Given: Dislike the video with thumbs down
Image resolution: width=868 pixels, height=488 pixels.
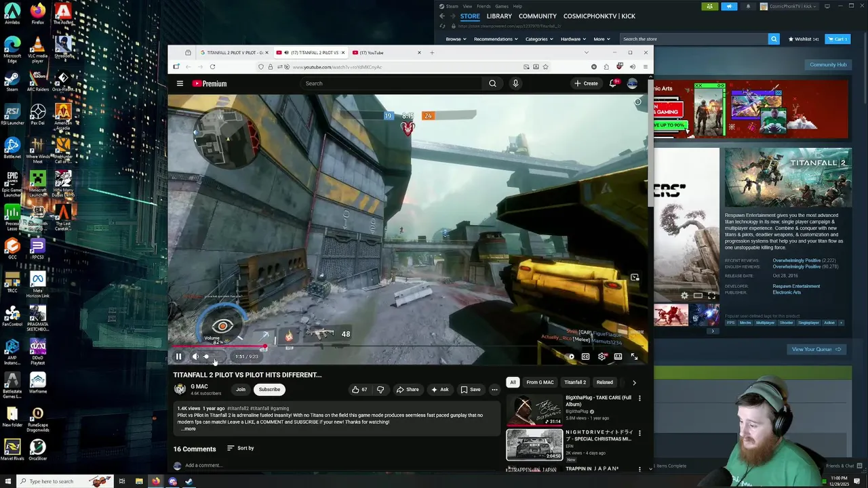Looking at the screenshot, I should pos(380,390).
